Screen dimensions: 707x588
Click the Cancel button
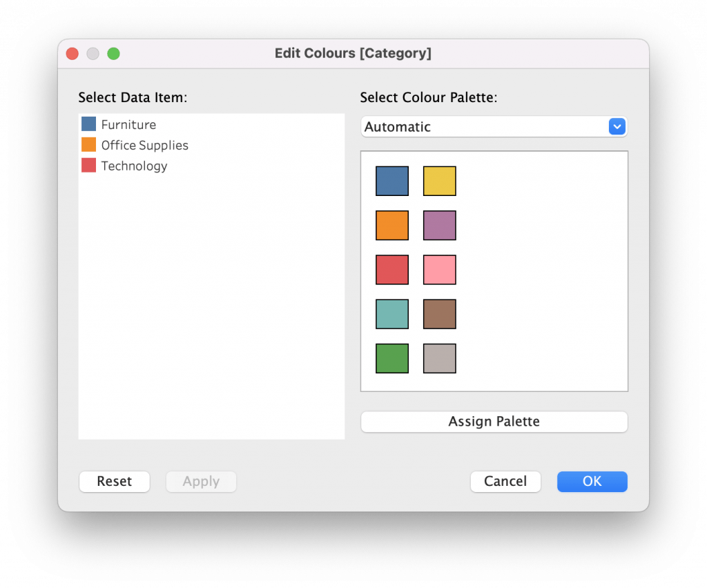coord(505,482)
